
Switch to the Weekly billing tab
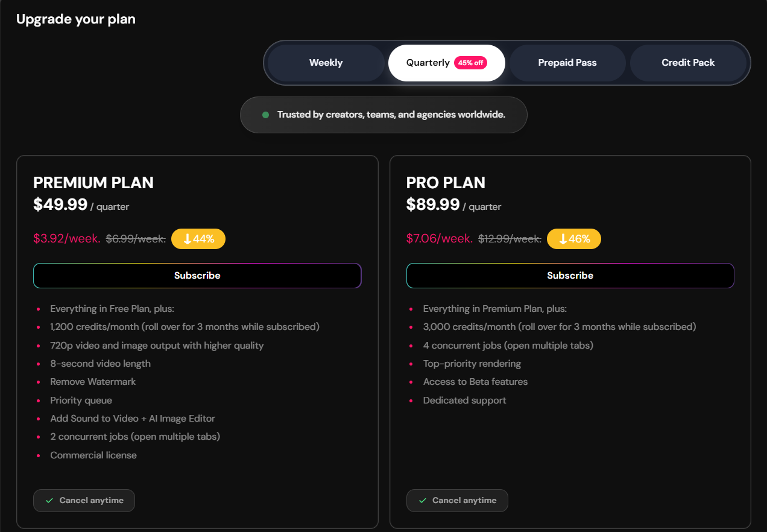click(x=326, y=63)
